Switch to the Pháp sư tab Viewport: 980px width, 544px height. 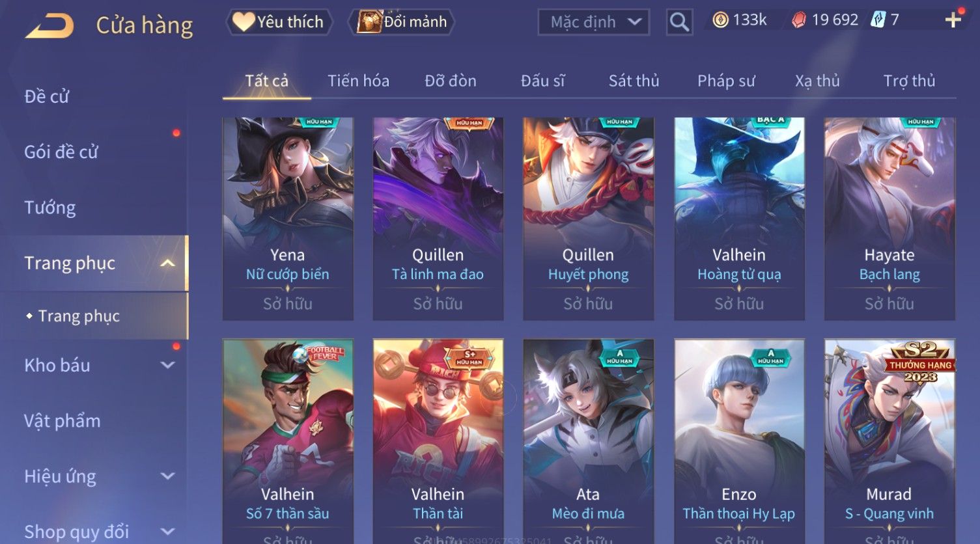click(726, 81)
